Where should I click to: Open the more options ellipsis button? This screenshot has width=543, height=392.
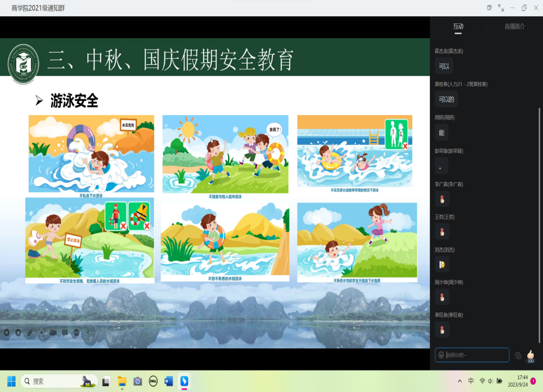point(76,333)
